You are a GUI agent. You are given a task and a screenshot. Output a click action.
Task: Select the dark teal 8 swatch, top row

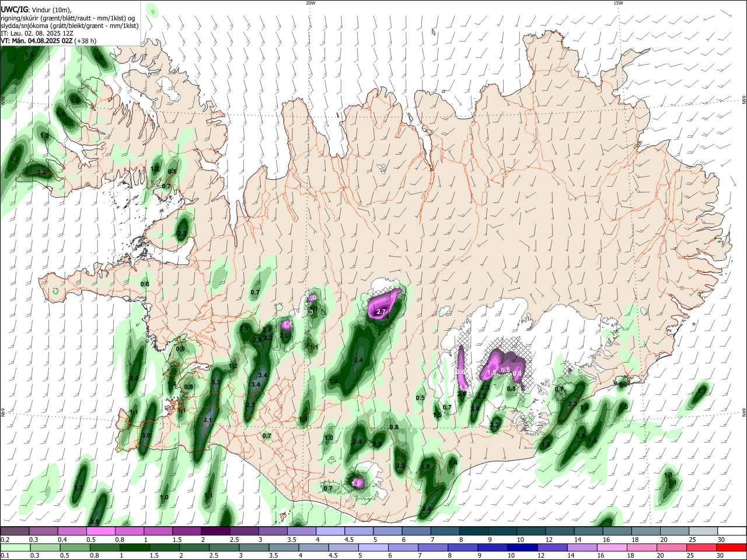click(473, 531)
